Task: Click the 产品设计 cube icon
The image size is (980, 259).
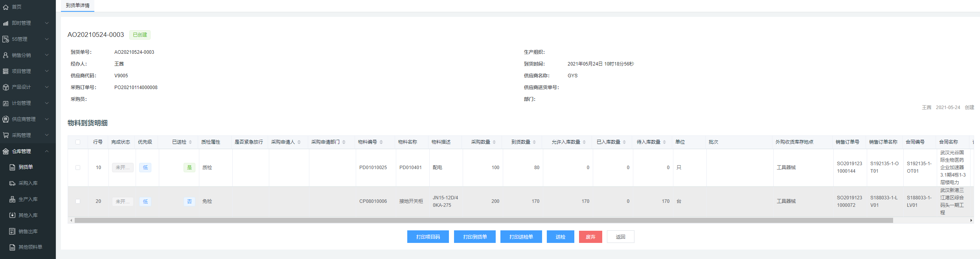Action: [x=6, y=87]
